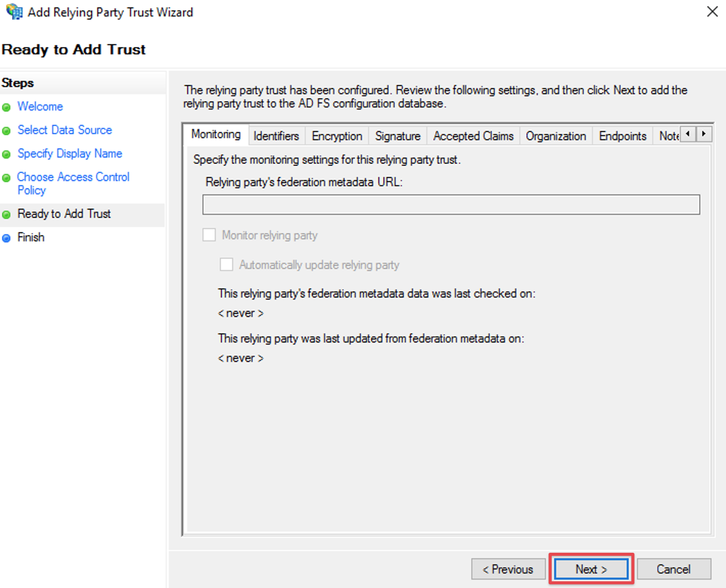Select the Signature tab
The image size is (726, 588).
click(397, 136)
